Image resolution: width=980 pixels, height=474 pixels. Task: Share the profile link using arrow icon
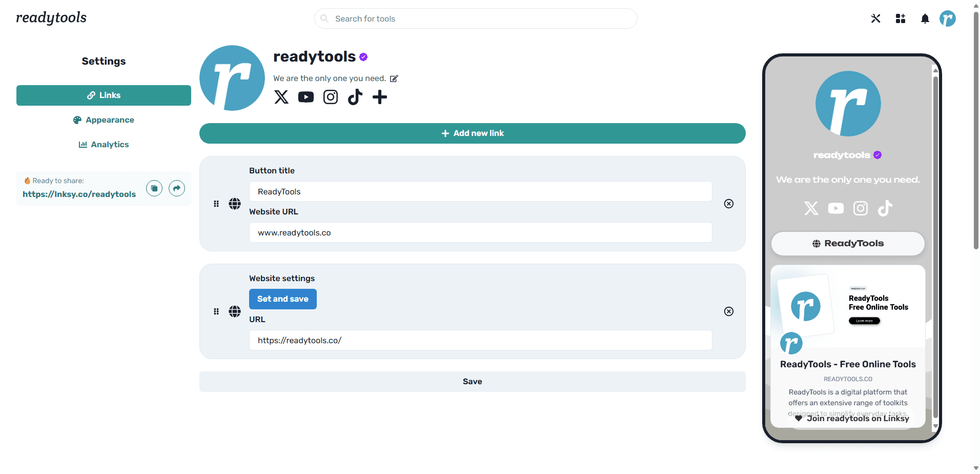[177, 188]
